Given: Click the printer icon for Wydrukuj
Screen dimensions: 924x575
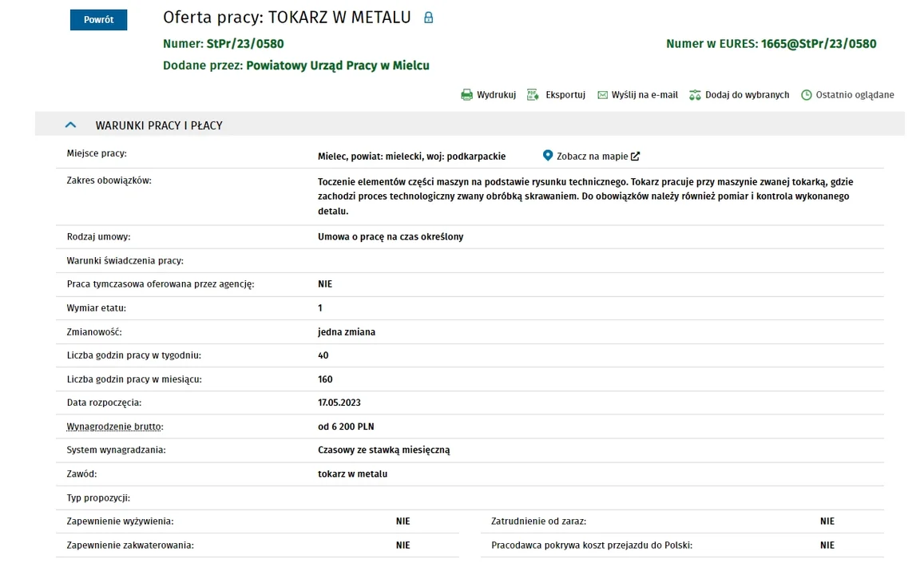Looking at the screenshot, I should 466,95.
